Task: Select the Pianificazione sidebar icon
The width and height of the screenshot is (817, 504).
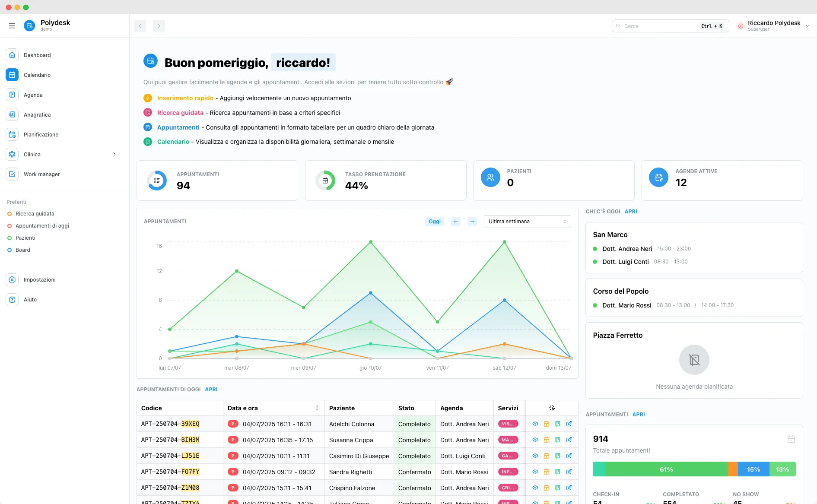Action: 12,134
